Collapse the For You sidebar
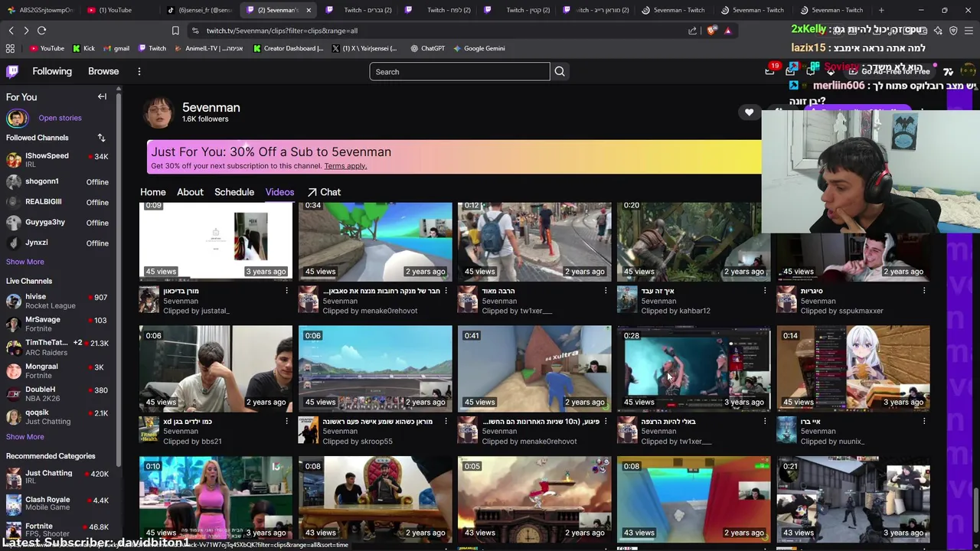980x551 pixels. coord(102,96)
